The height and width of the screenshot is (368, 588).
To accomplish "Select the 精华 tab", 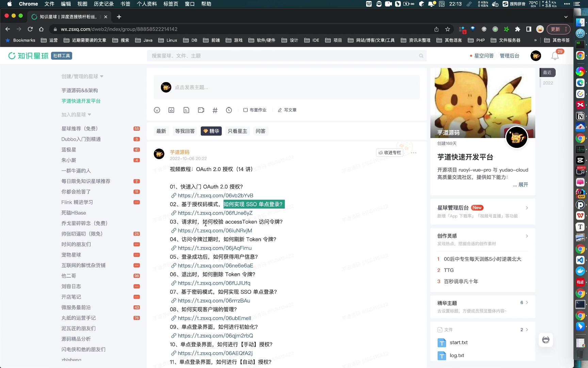I will click(211, 131).
